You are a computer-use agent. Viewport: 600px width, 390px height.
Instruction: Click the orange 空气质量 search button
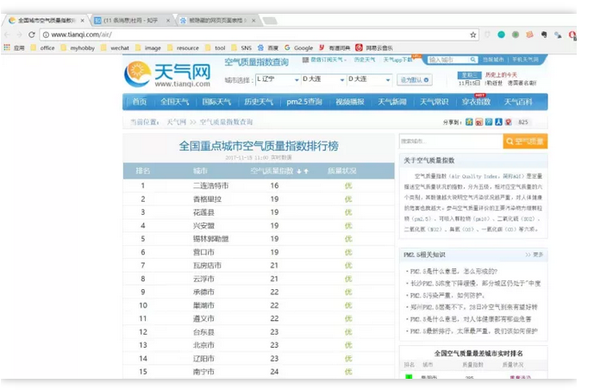[525, 141]
